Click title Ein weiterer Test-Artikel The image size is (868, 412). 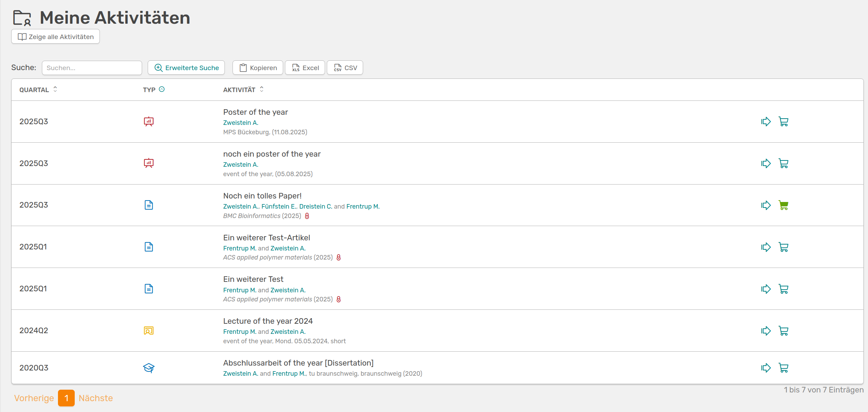(x=267, y=238)
